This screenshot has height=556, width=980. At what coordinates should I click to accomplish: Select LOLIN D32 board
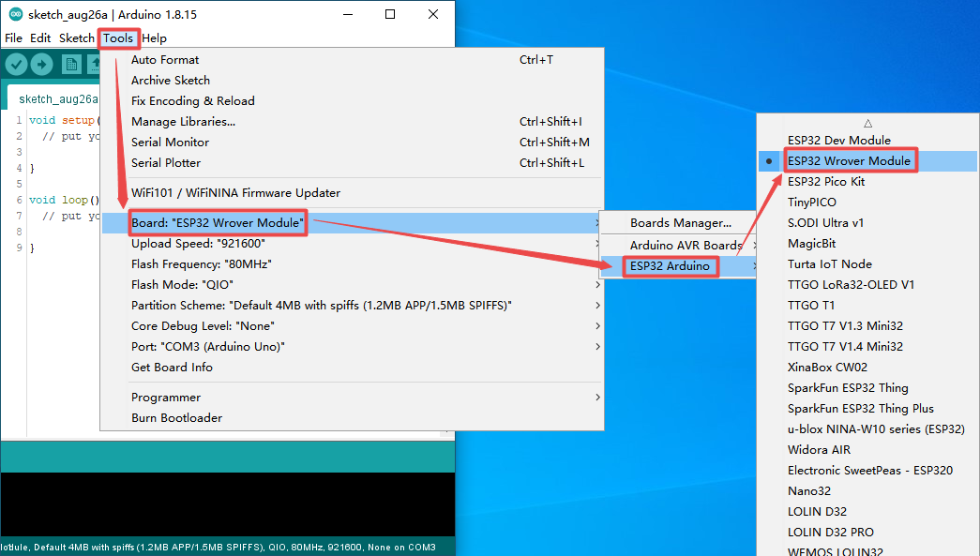tap(867, 512)
